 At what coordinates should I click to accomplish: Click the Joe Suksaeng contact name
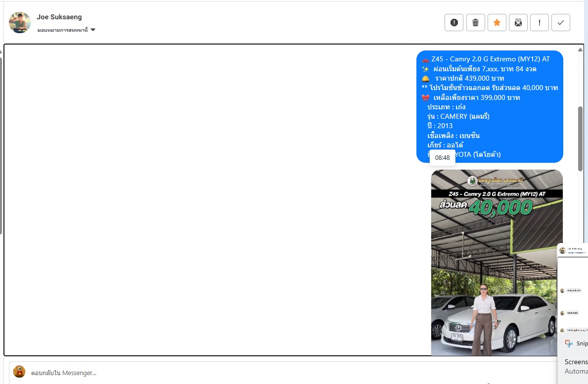(x=59, y=17)
